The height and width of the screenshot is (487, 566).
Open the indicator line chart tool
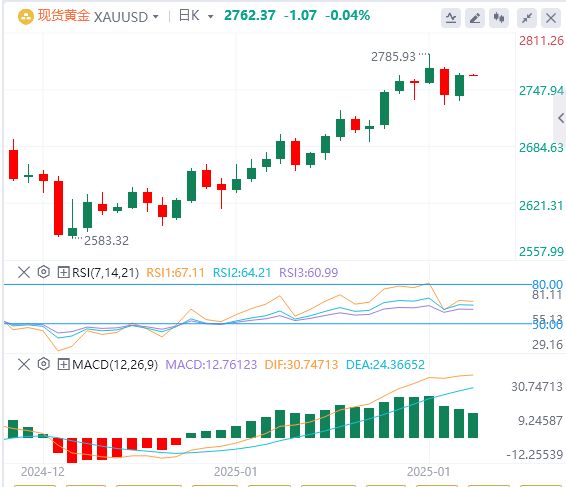point(450,17)
